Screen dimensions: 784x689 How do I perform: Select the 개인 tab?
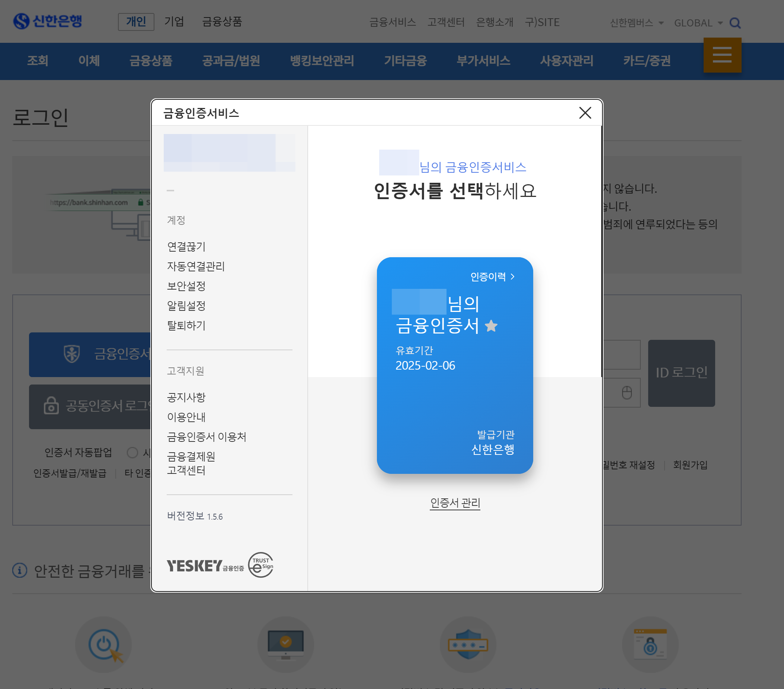point(136,22)
